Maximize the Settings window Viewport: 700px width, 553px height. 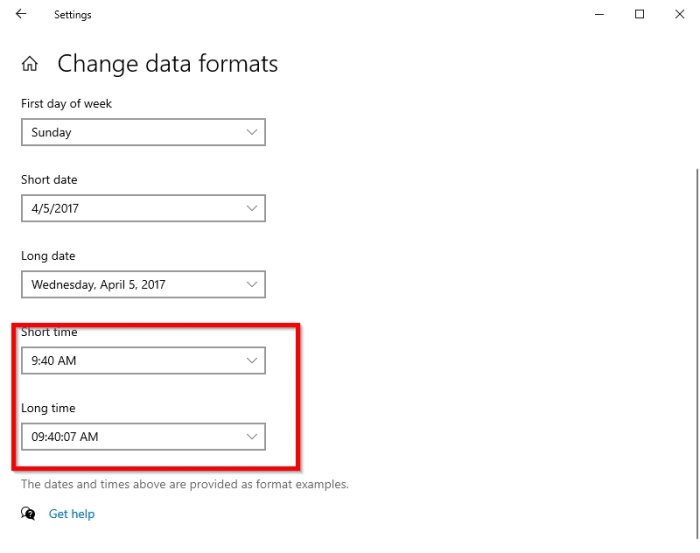(639, 14)
